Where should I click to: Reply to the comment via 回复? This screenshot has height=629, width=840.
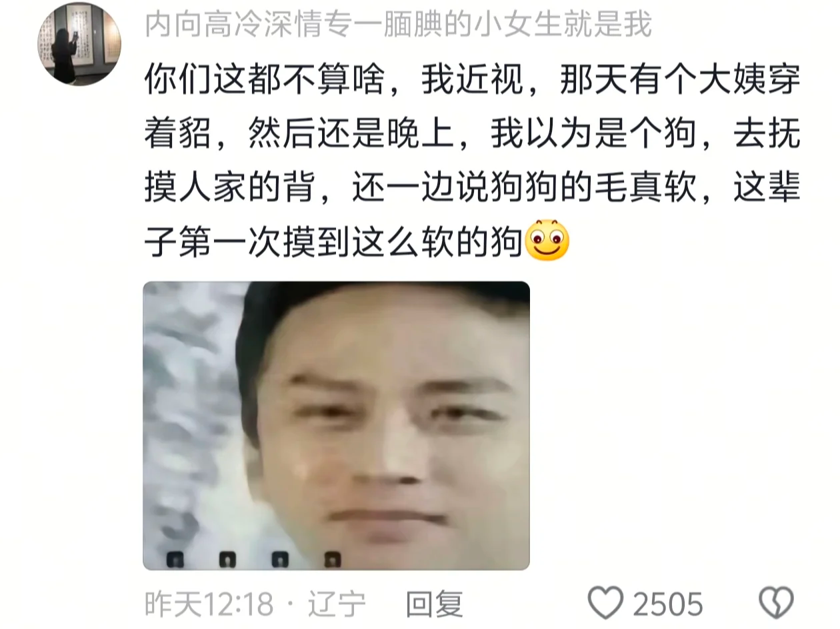(x=435, y=604)
